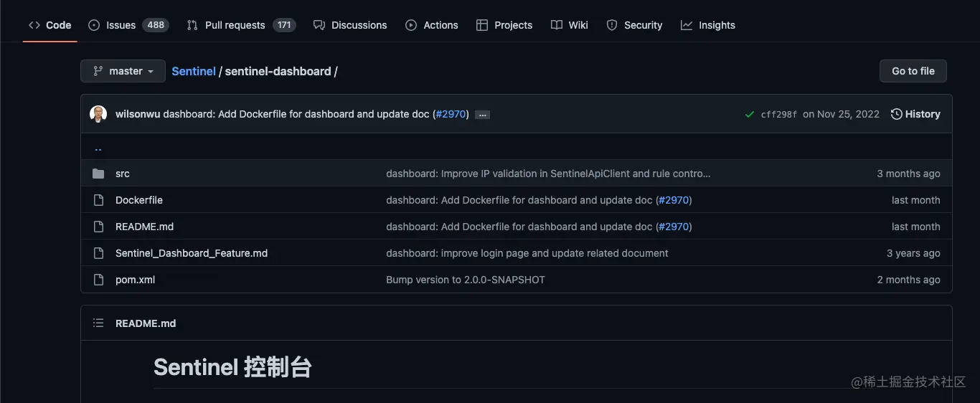Click the Sentinel_Dashboard_Feature.md file icon
The width and height of the screenshot is (980, 403).
click(98, 253)
